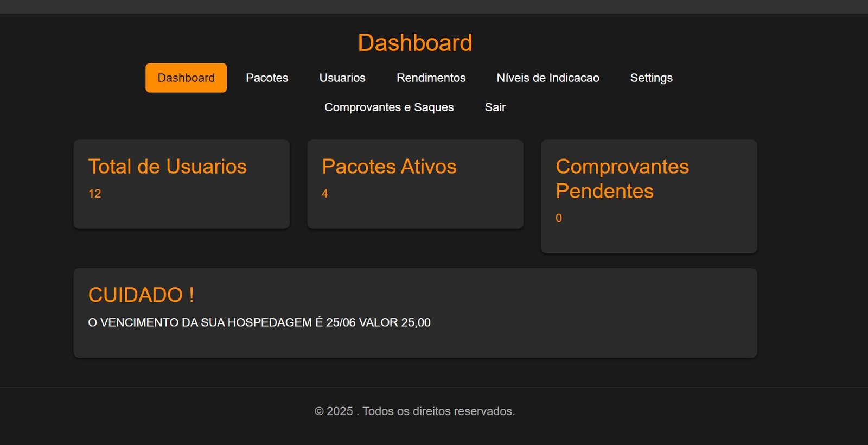Screen dimensions: 868x445
Task: Click the CUIDADO ! warning heading
Action: [141, 295]
